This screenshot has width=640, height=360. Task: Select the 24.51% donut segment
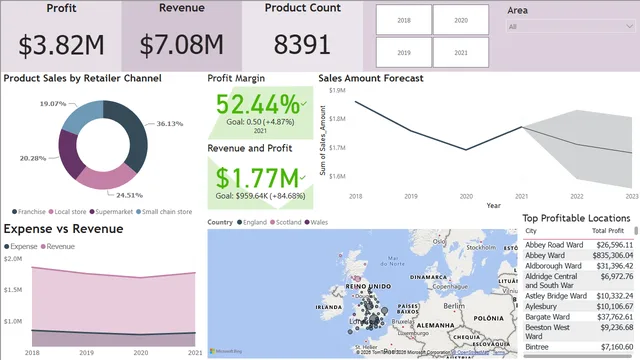pyautogui.click(x=106, y=178)
